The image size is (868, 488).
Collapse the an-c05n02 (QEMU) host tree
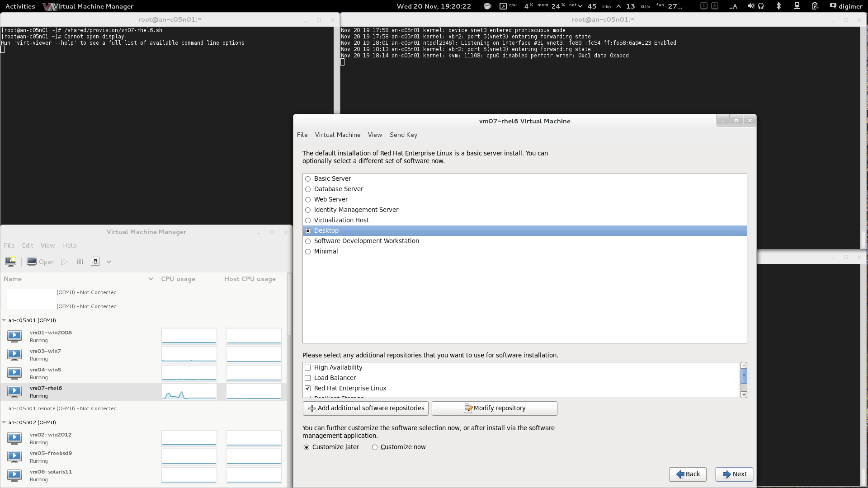click(4, 422)
